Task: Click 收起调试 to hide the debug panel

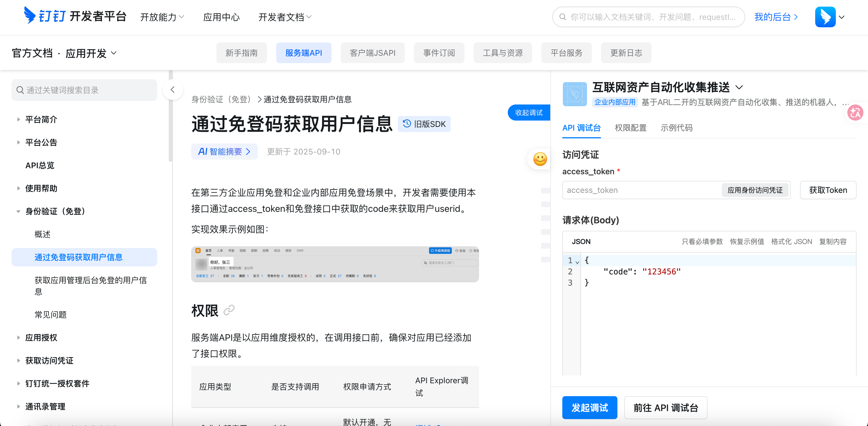Action: click(529, 113)
